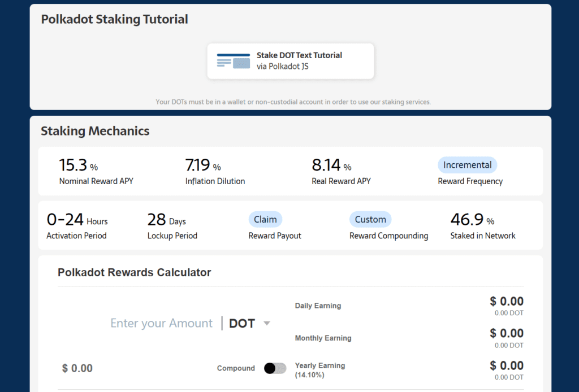
Task: Expand the DOT currency dropdown arrow
Action: coord(267,324)
